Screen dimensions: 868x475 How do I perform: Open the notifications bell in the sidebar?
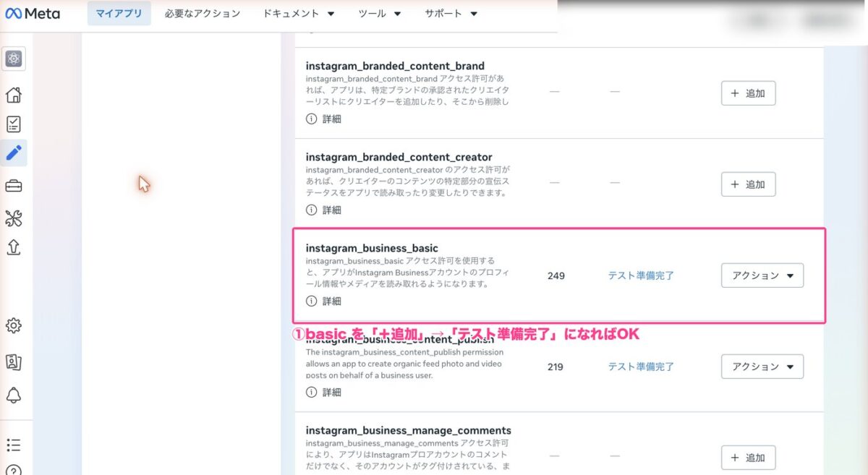click(x=14, y=395)
